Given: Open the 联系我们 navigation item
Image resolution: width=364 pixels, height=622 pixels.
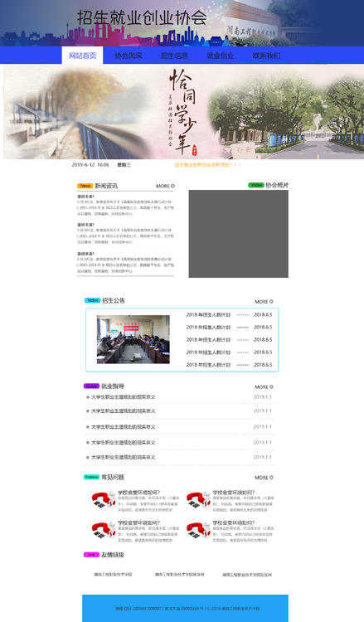Looking at the screenshot, I should point(266,56).
